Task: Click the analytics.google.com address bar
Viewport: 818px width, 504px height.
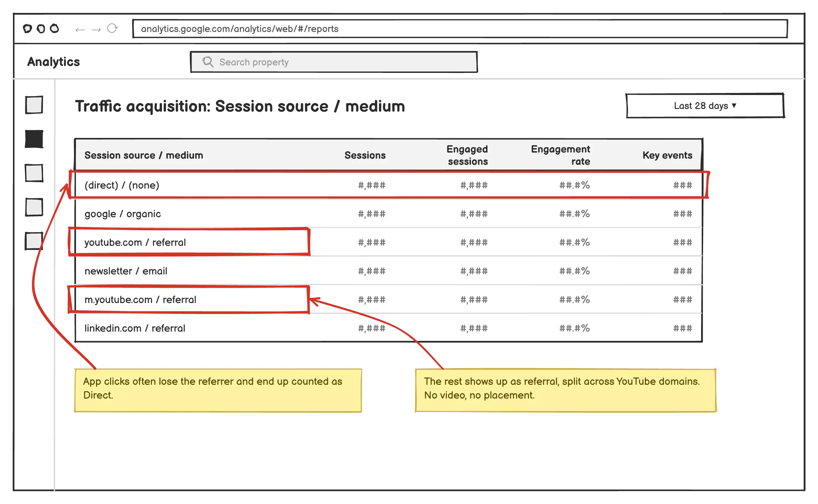Action: 460,29
